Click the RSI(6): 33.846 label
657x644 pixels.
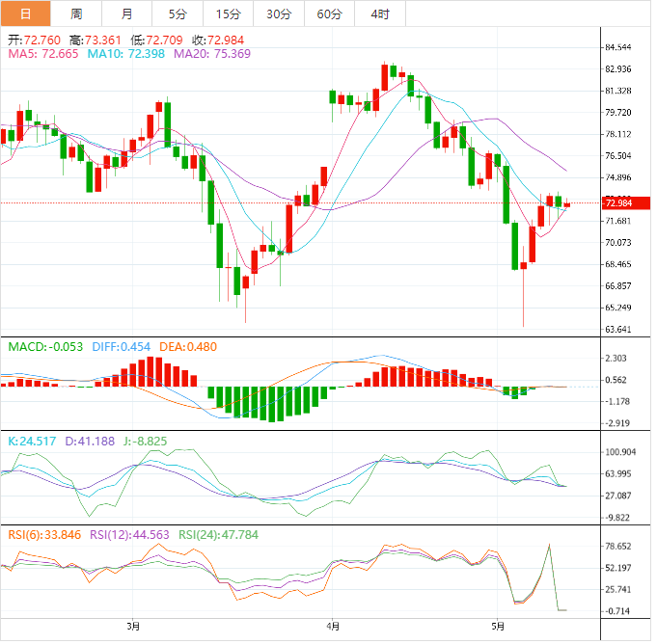pos(45,535)
